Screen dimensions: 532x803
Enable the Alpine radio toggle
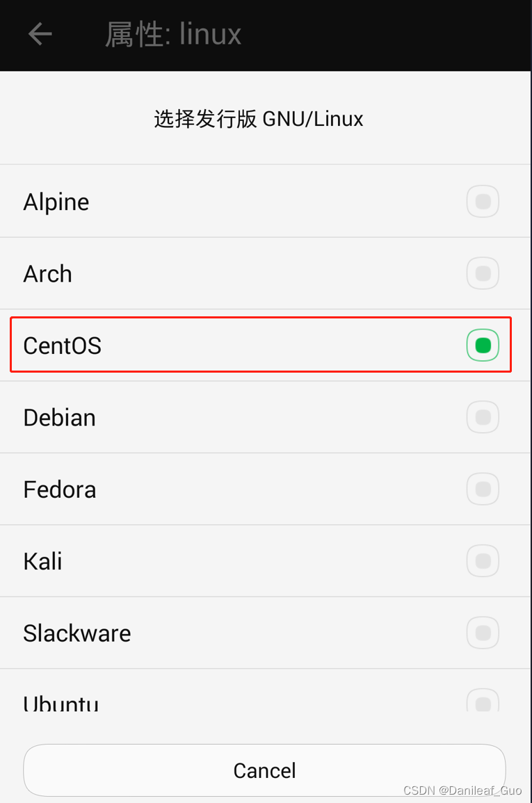coord(483,202)
